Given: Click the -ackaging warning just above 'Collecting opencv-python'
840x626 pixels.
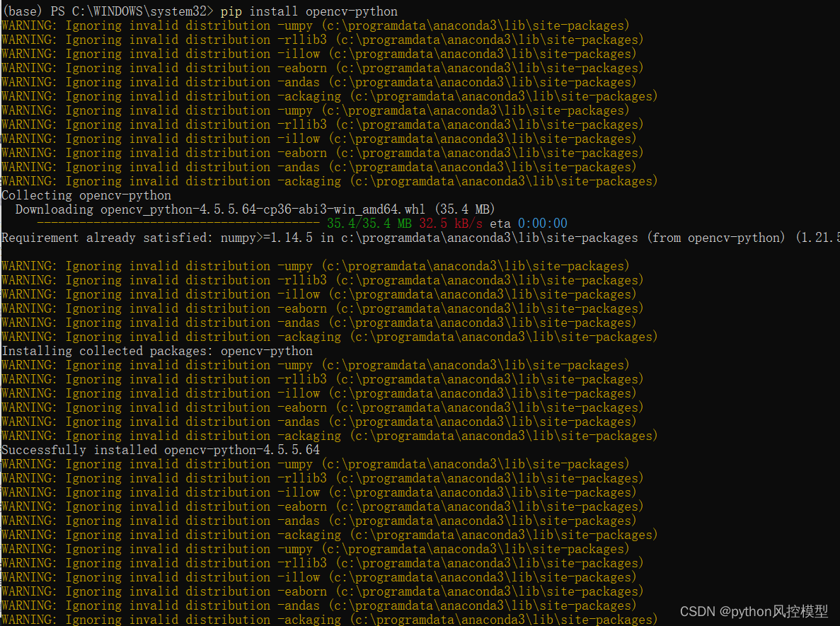Looking at the screenshot, I should coord(330,182).
